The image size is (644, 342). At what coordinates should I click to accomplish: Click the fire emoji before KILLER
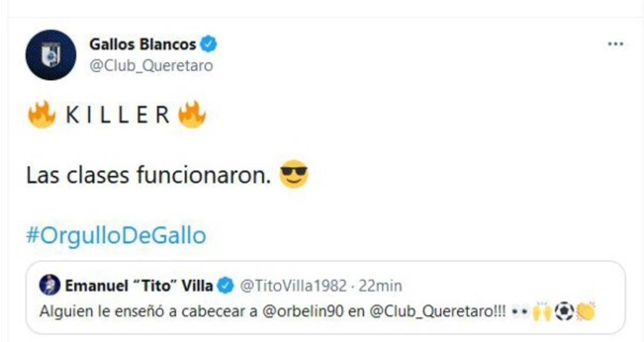click(x=42, y=115)
